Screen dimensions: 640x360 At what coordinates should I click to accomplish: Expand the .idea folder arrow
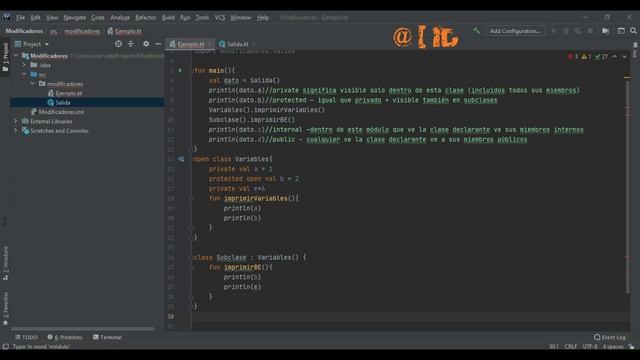24,65
